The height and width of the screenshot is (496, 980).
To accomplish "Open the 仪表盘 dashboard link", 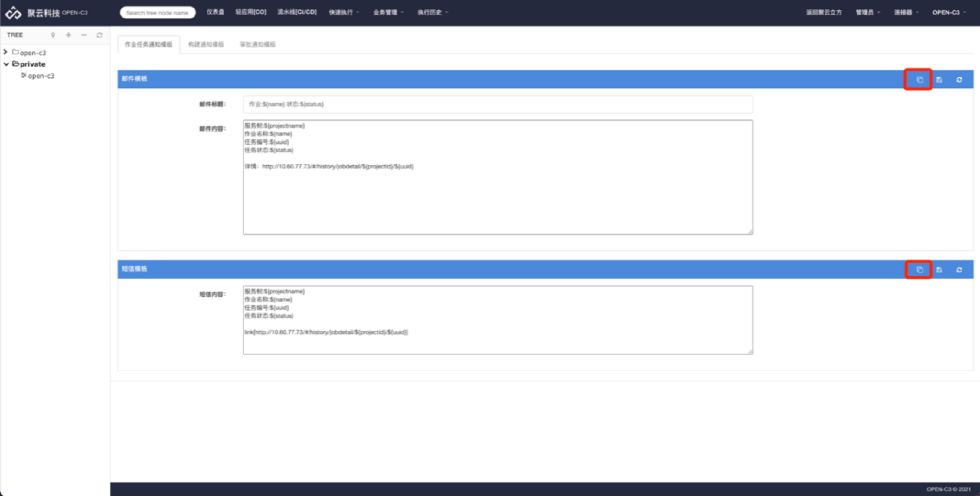I will (215, 12).
